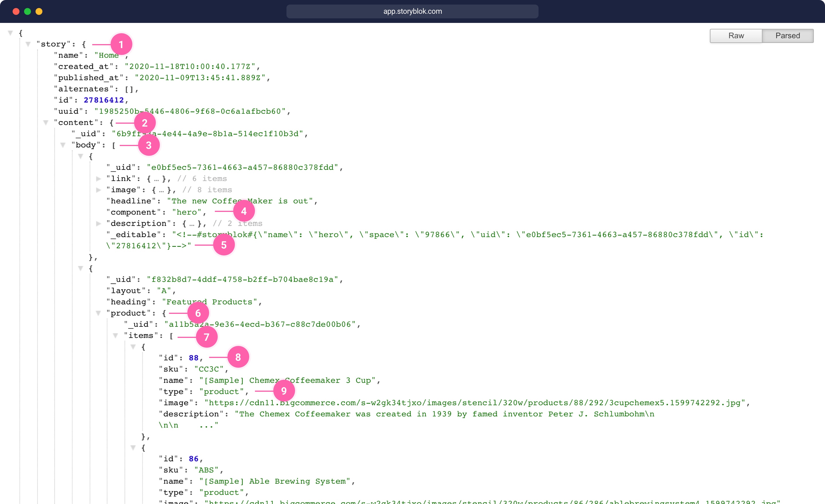825x504 pixels.
Task: Click the component value "hero"
Action: coord(186,212)
